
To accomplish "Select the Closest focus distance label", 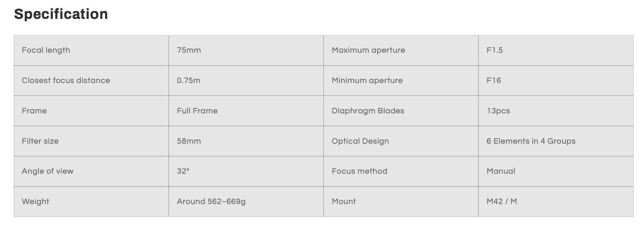I will (66, 81).
